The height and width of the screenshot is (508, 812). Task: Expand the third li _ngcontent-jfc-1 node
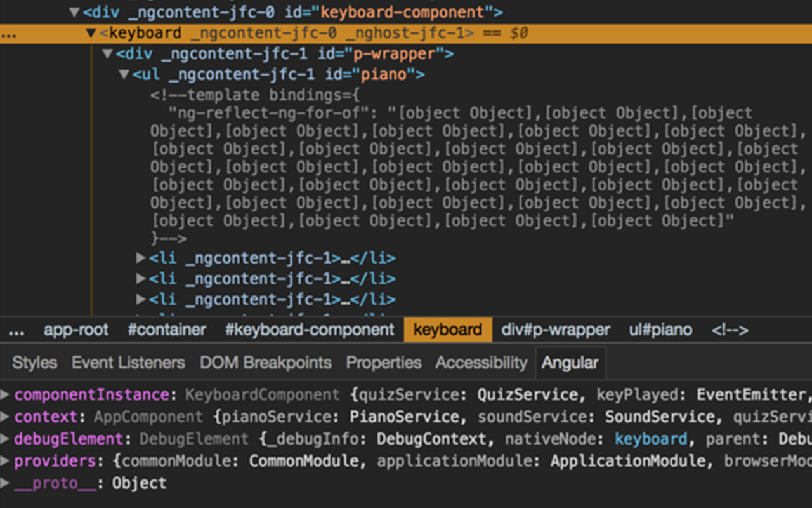click(x=141, y=299)
